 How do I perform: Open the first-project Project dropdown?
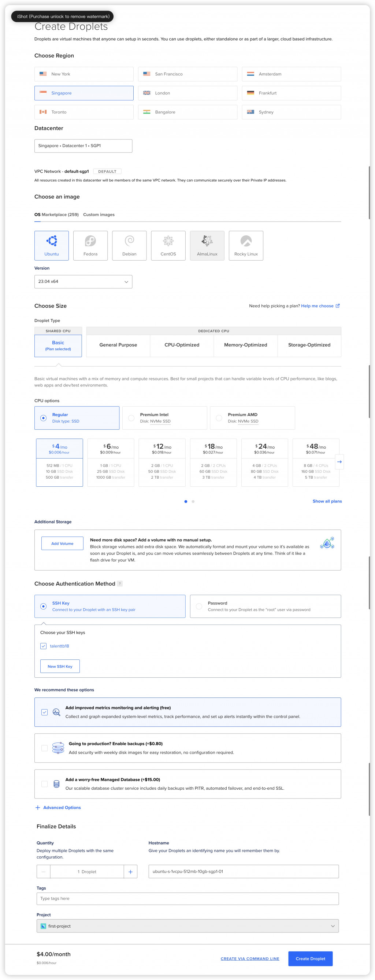[188, 926]
